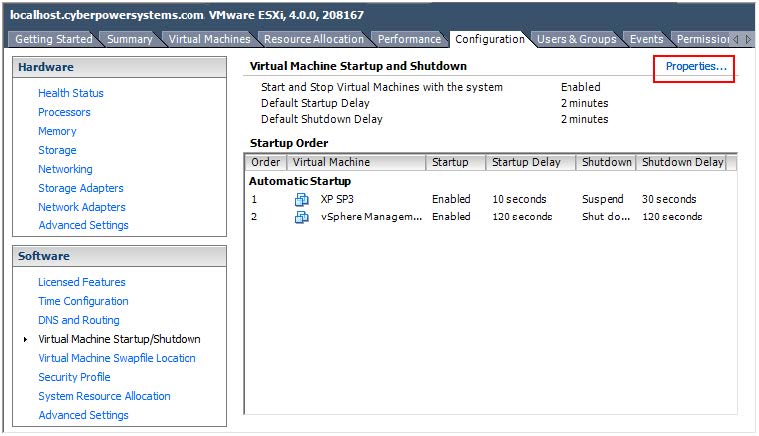Open the Properties link

pyautogui.click(x=696, y=66)
